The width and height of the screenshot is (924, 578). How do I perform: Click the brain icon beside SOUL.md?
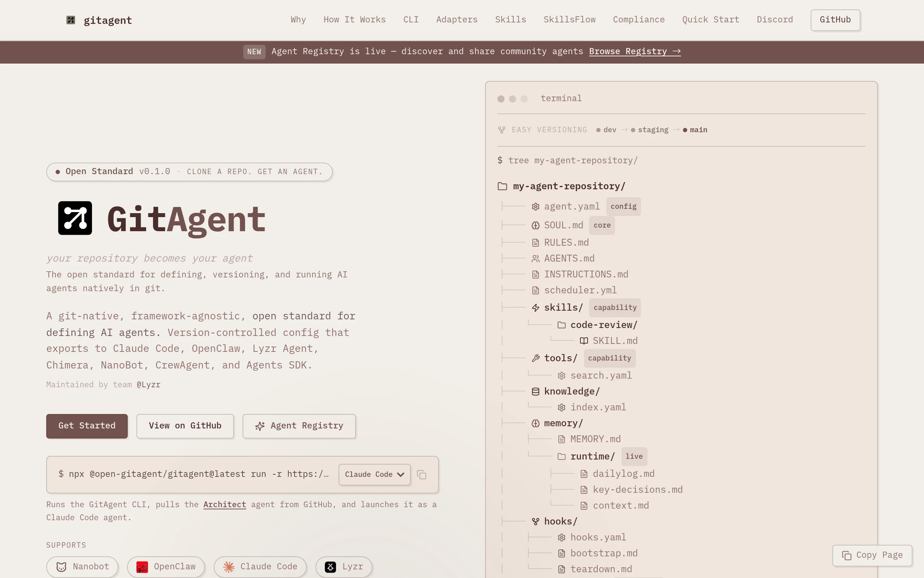point(535,225)
